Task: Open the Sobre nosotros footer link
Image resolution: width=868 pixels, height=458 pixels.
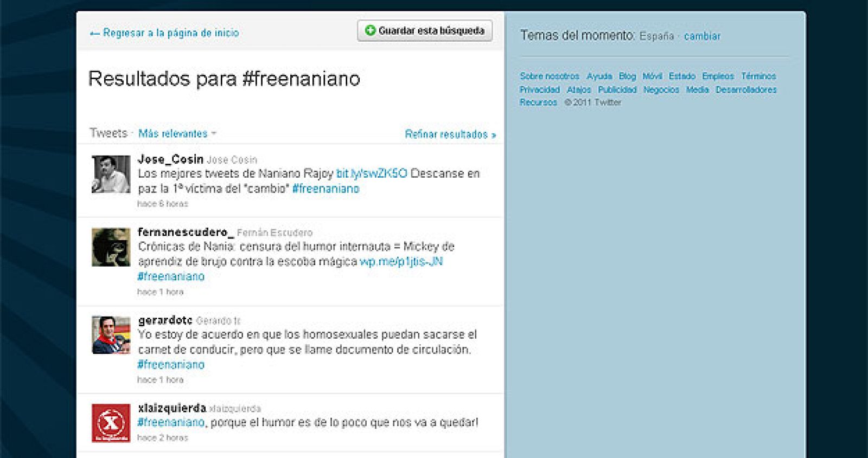Action: 550,76
